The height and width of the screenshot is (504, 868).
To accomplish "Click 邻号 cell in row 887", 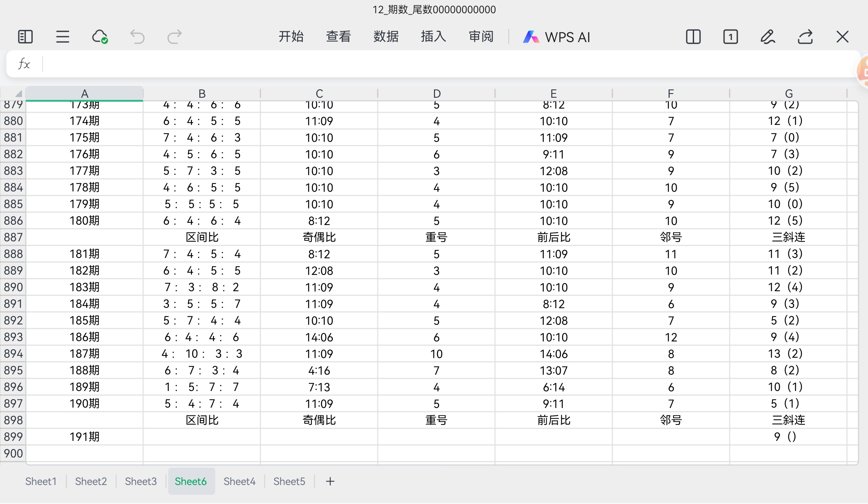I will click(671, 238).
